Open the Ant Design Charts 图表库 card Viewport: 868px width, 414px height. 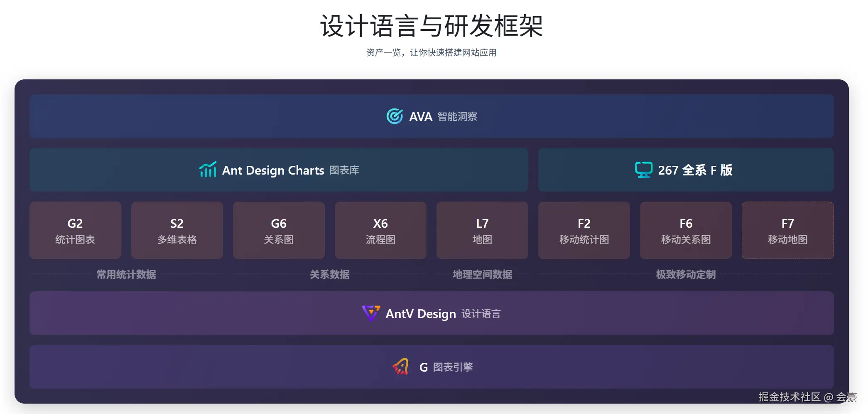279,170
